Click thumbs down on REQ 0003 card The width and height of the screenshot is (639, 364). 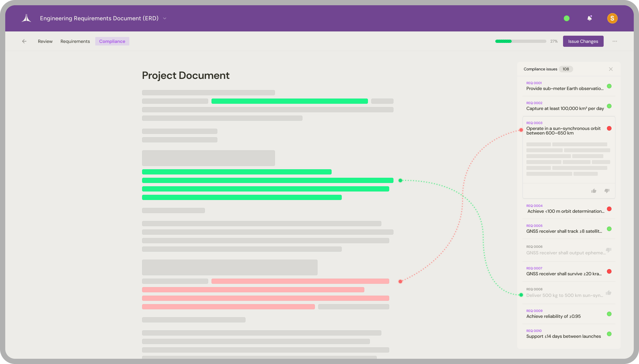(607, 191)
